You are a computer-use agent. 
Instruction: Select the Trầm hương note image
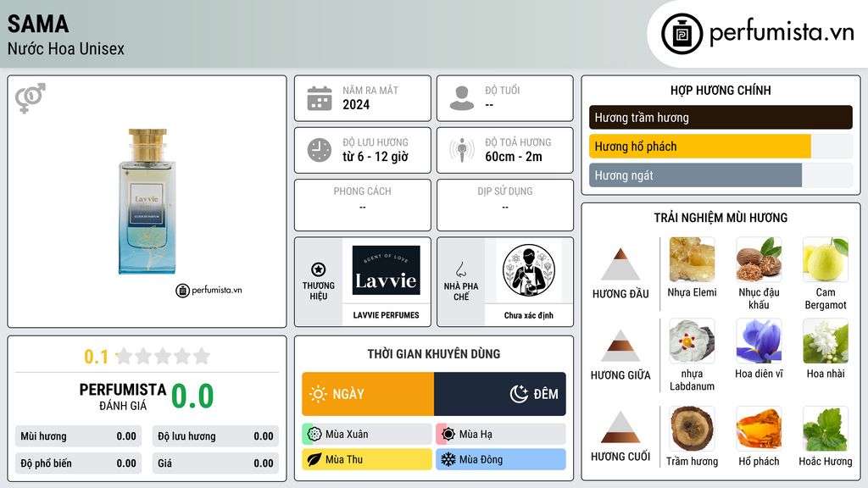pos(692,429)
